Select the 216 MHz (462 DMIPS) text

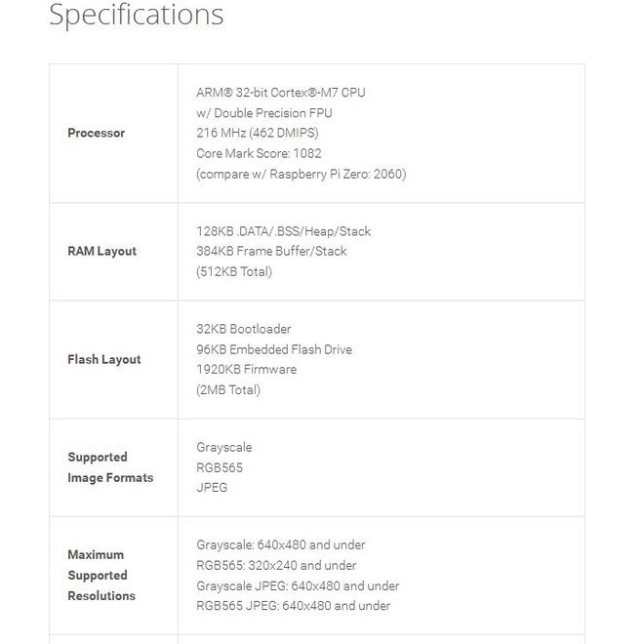[257, 133]
